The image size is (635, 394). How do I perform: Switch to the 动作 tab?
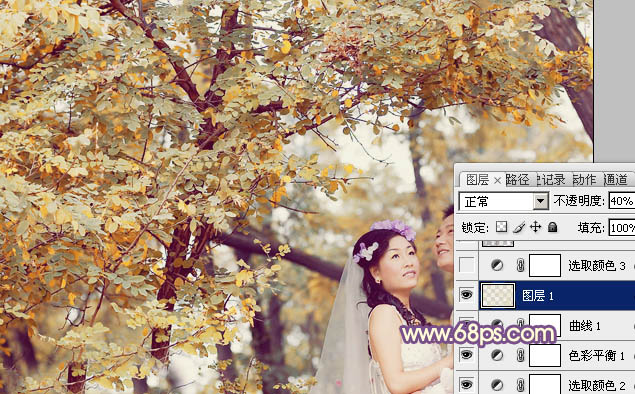tap(584, 179)
